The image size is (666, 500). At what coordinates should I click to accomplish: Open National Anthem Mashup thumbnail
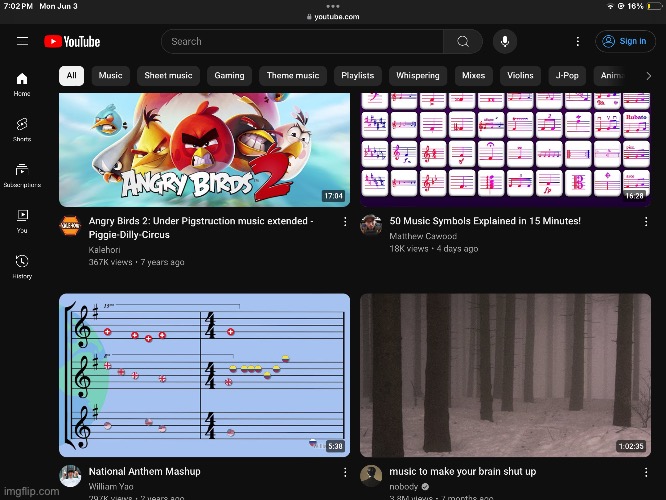[205, 375]
